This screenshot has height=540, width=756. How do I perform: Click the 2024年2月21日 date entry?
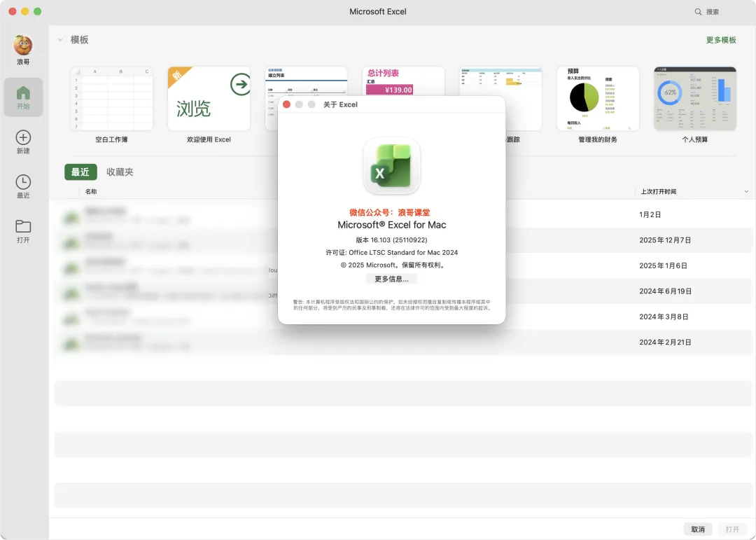pyautogui.click(x=665, y=342)
